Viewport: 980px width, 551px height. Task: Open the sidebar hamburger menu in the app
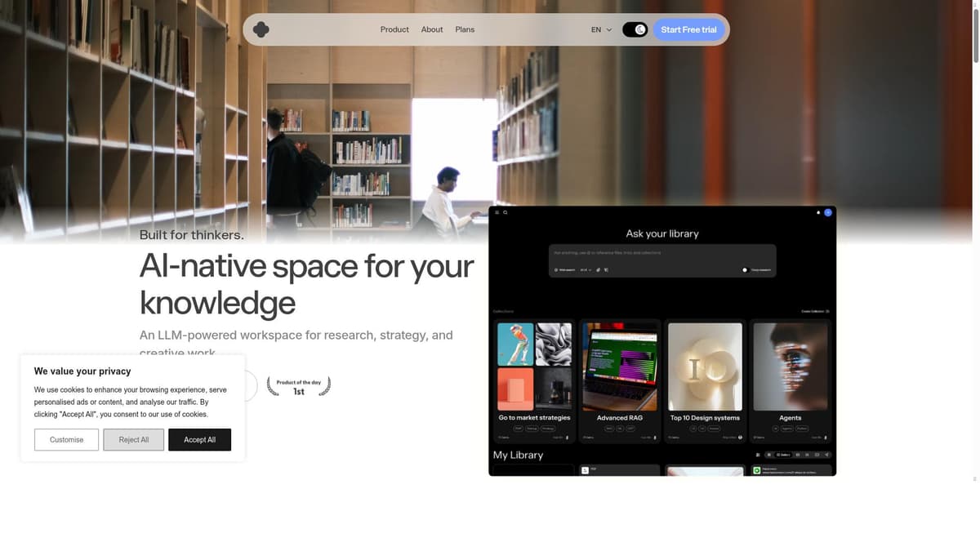pyautogui.click(x=497, y=212)
